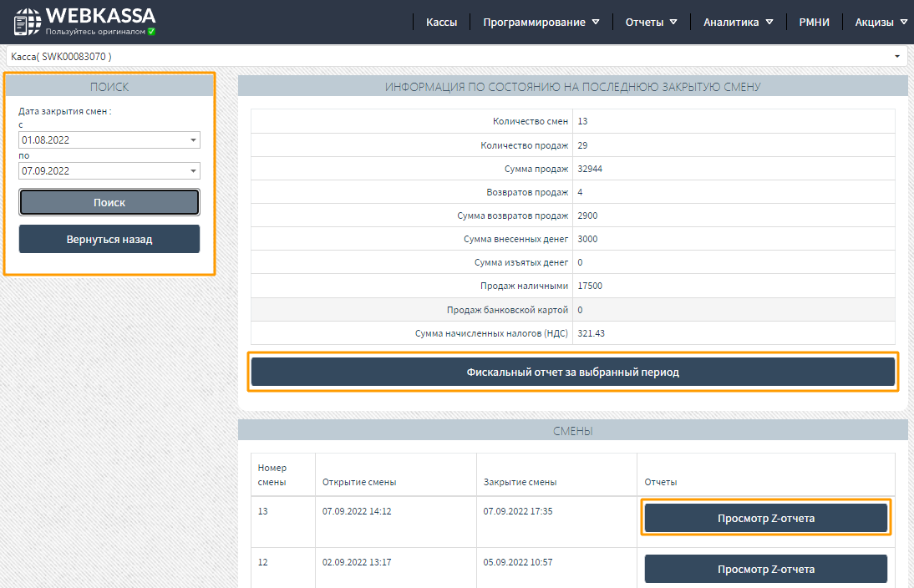The height and width of the screenshot is (588, 914).
Task: Select the Продаж наличными value 17500
Action: click(x=590, y=286)
